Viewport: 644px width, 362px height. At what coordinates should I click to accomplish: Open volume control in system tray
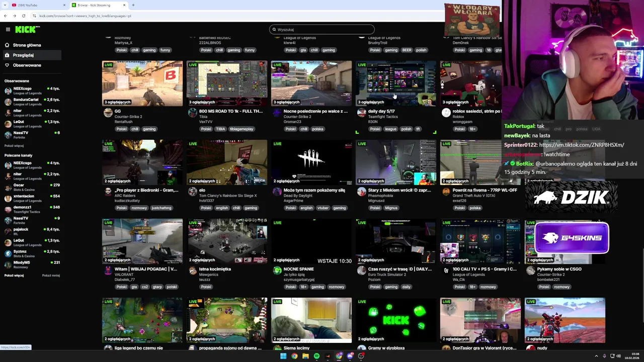point(618,356)
